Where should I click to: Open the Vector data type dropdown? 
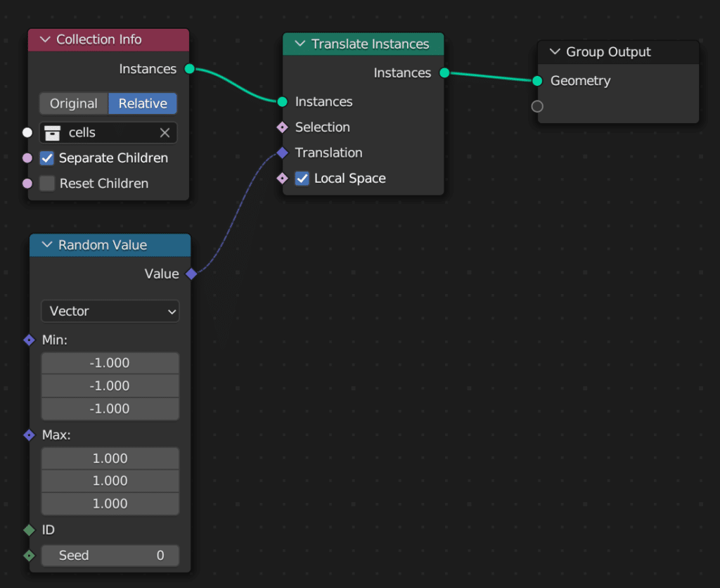coord(110,311)
